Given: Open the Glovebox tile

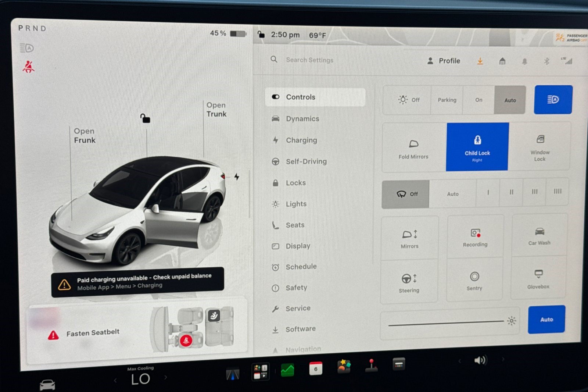Looking at the screenshot, I should [538, 279].
